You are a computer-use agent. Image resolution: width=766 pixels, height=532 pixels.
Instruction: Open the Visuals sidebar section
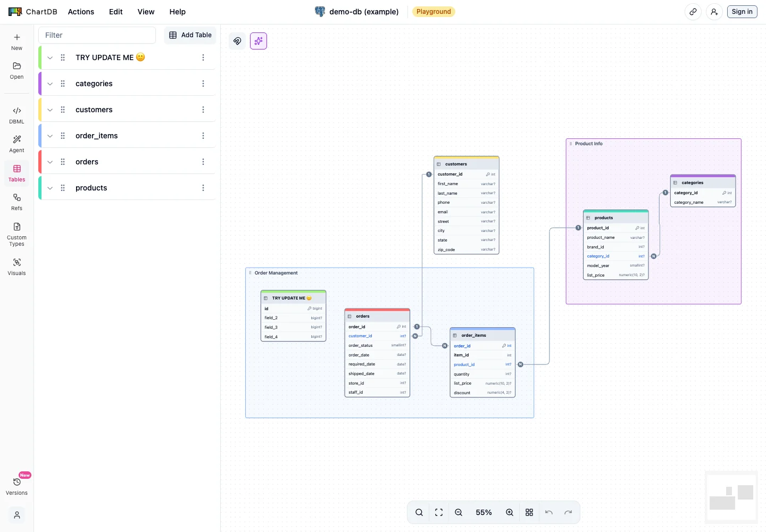point(17,267)
